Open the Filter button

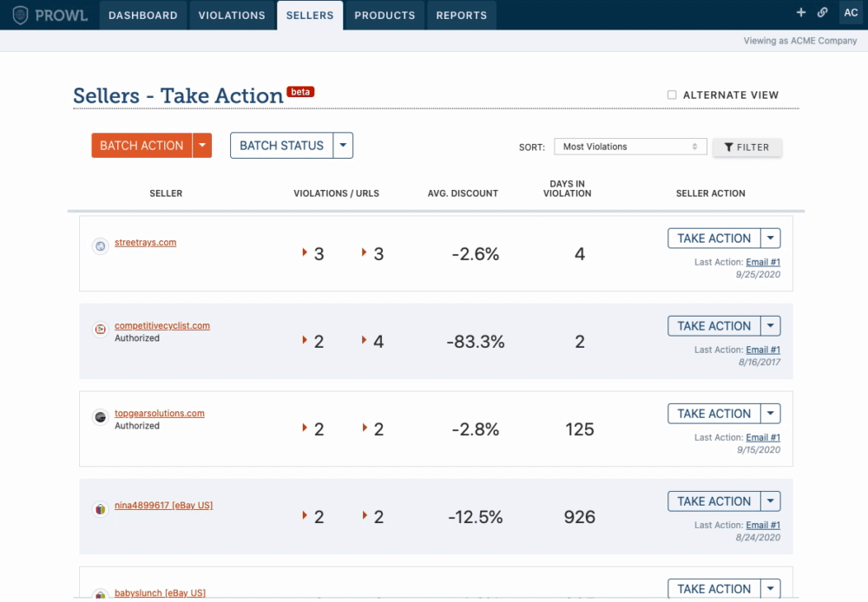point(746,147)
